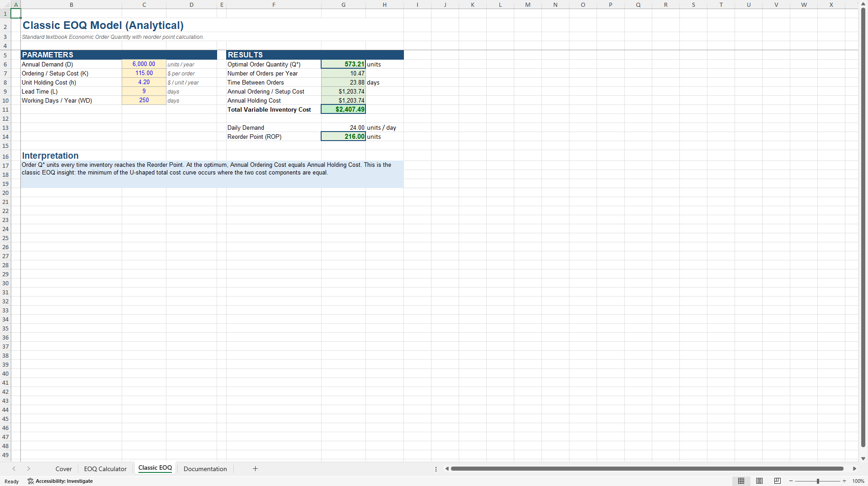Select column C header
The image size is (868, 486).
[x=144, y=5]
